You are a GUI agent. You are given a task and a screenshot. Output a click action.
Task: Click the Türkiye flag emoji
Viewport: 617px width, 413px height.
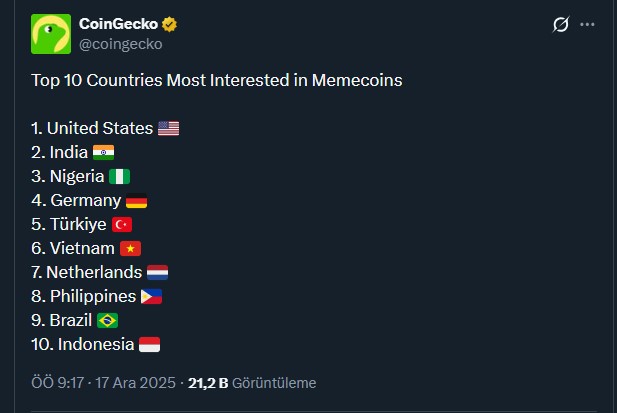pyautogui.click(x=122, y=224)
